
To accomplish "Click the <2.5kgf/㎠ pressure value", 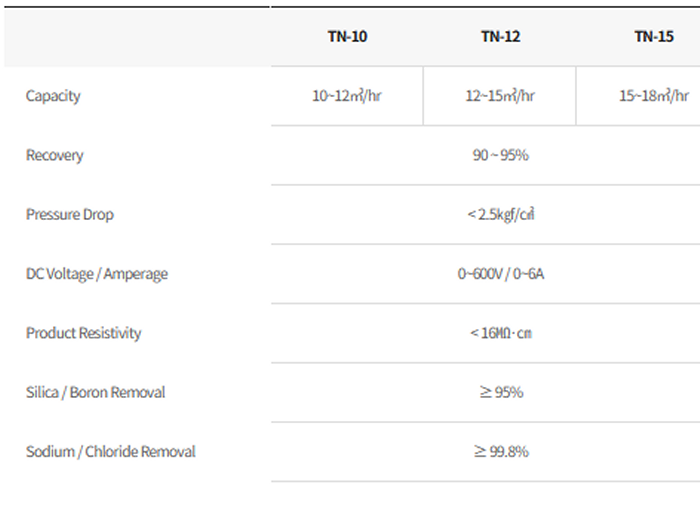I will pos(500,214).
